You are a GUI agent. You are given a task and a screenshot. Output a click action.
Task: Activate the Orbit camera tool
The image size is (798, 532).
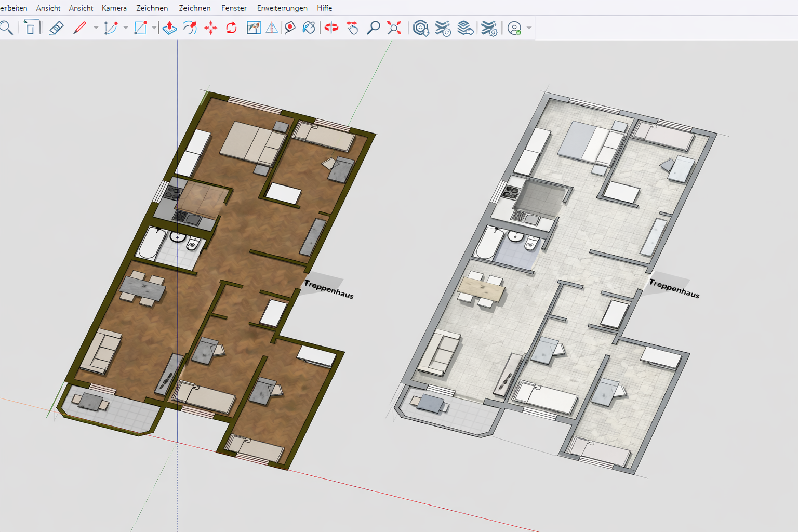coord(331,28)
